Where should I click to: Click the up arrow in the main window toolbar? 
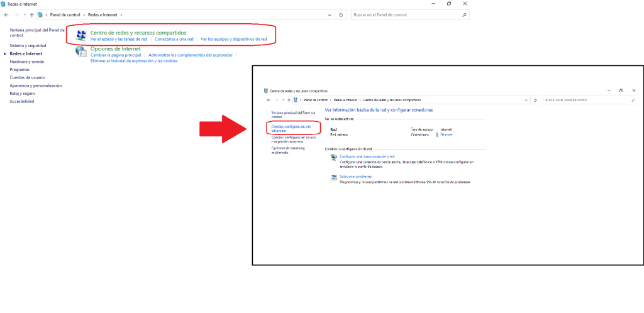click(31, 14)
